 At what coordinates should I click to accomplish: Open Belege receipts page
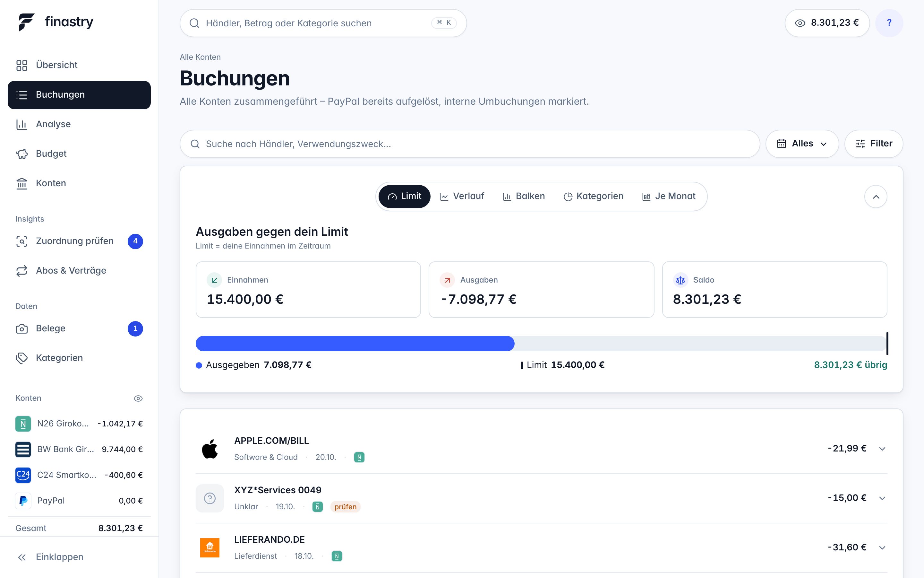[79, 328]
